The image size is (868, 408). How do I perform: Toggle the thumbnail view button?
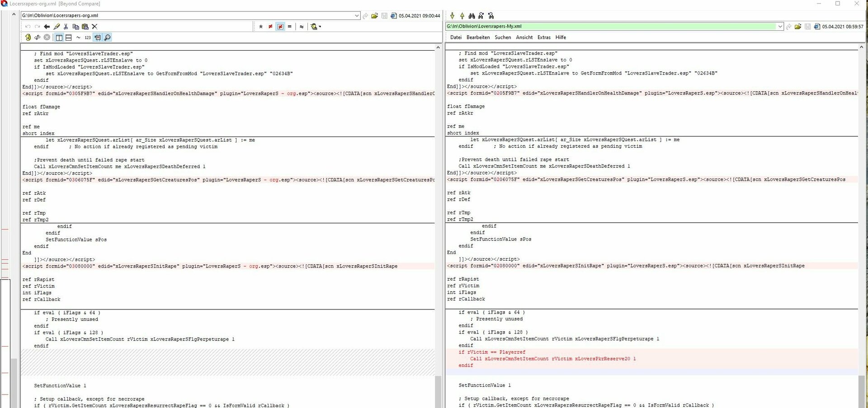pyautogui.click(x=98, y=38)
